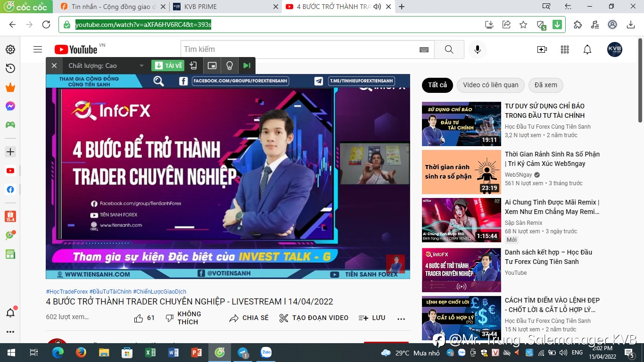This screenshot has width=644, height=362.
Task: Open browser downloads tray icon
Action: pos(631,25)
